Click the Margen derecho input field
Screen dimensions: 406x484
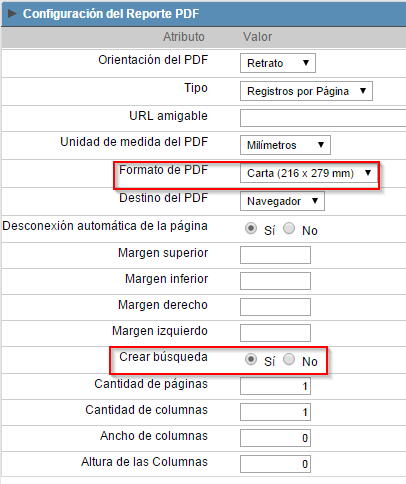point(275,307)
